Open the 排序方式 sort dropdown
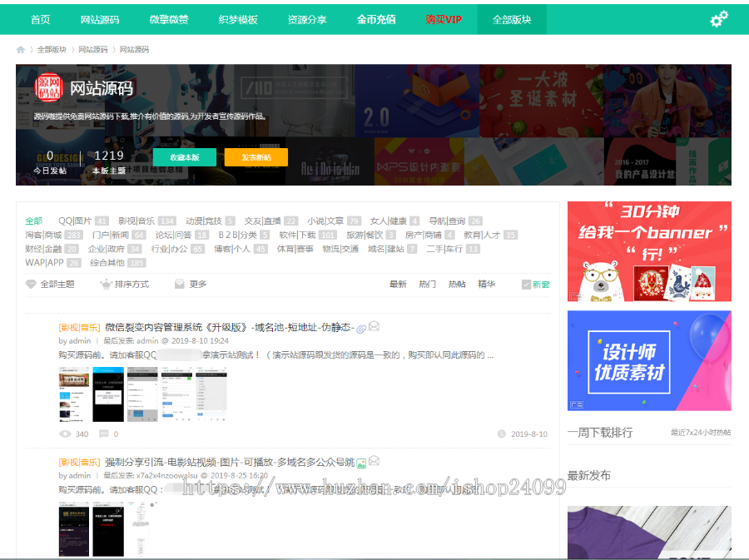The image size is (749, 560). 125,285
